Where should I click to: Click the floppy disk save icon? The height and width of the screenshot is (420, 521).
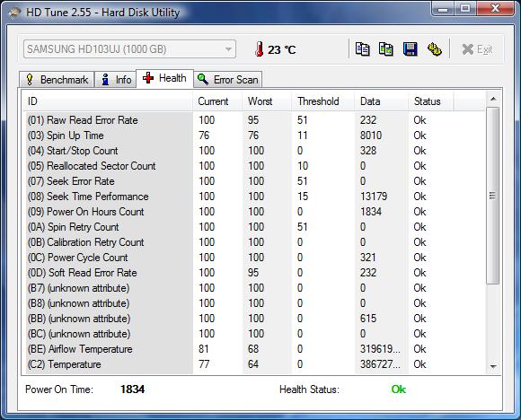click(x=410, y=49)
